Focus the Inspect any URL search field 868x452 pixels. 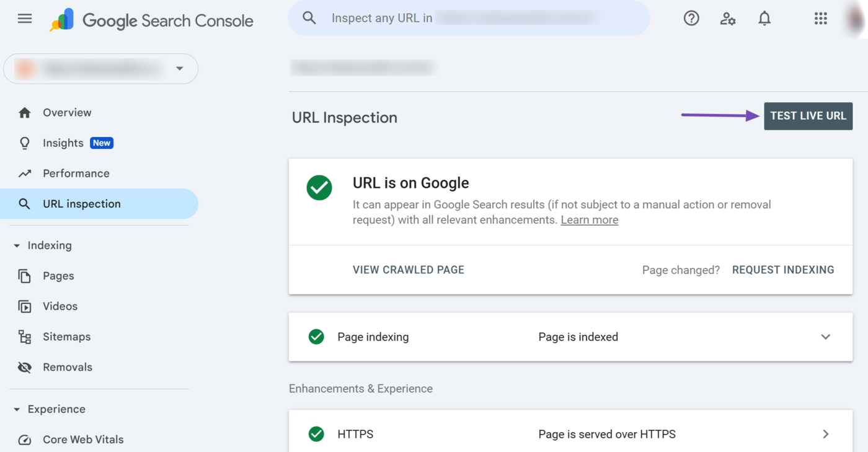(469, 18)
